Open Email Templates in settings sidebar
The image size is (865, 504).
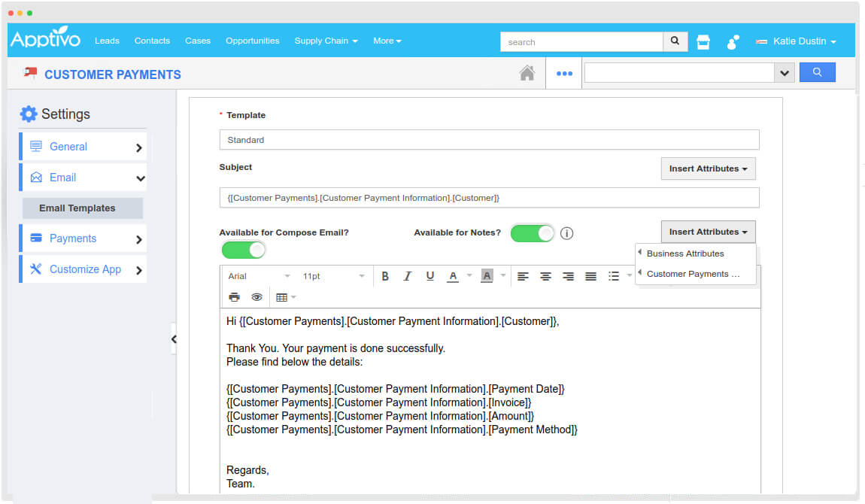77,208
